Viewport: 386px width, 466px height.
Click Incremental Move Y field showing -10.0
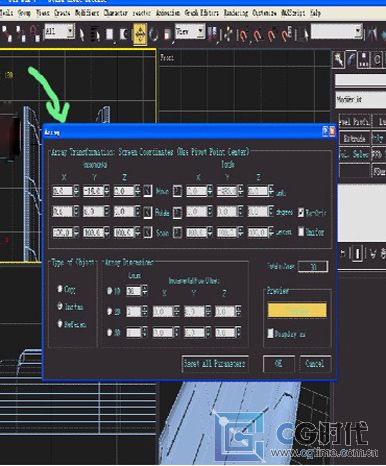pos(93,191)
